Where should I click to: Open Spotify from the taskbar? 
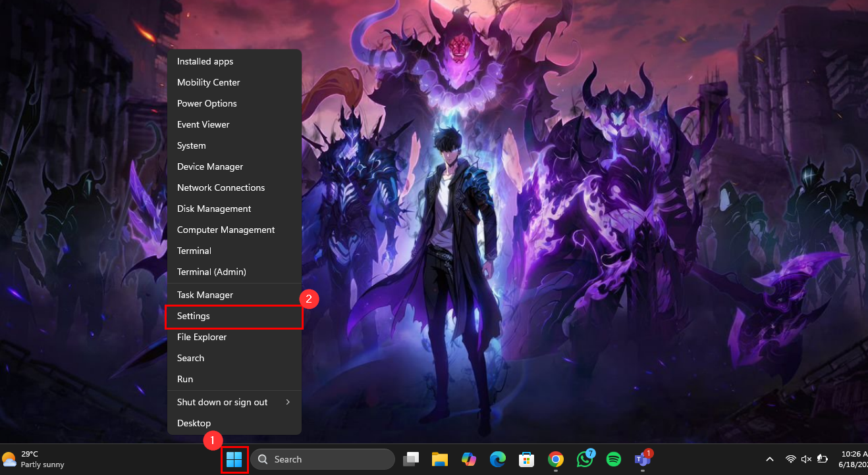point(613,459)
